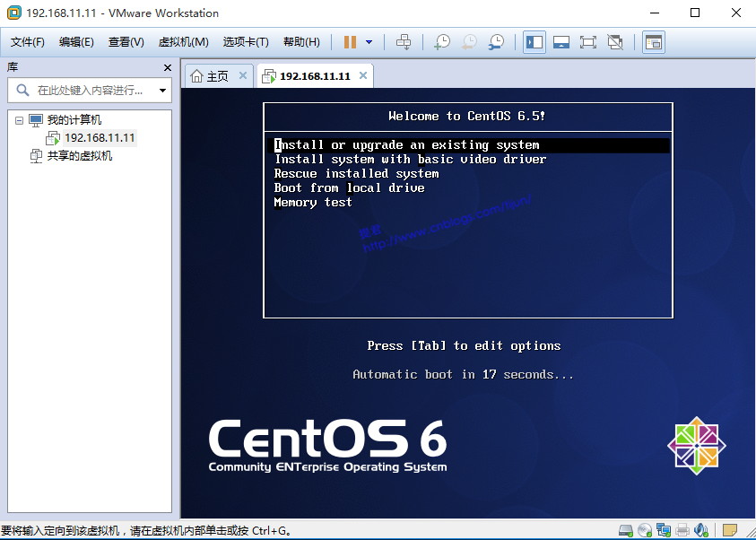The height and width of the screenshot is (540, 756).
Task: Close the 主页 tab
Action: pos(243,75)
